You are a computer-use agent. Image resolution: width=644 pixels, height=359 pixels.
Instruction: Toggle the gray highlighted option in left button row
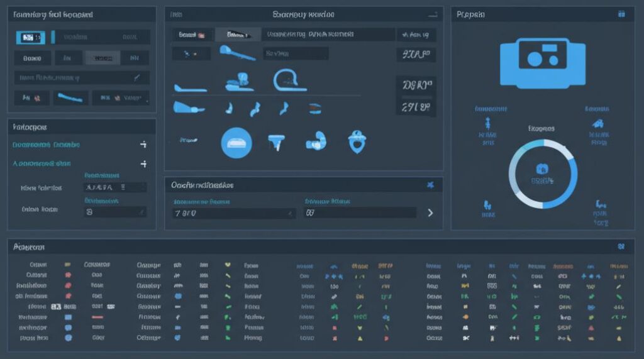click(x=102, y=58)
